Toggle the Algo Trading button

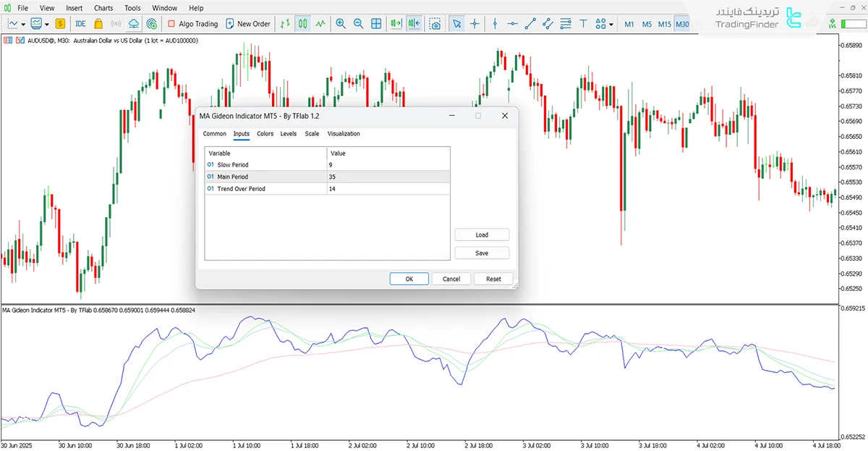pos(192,24)
